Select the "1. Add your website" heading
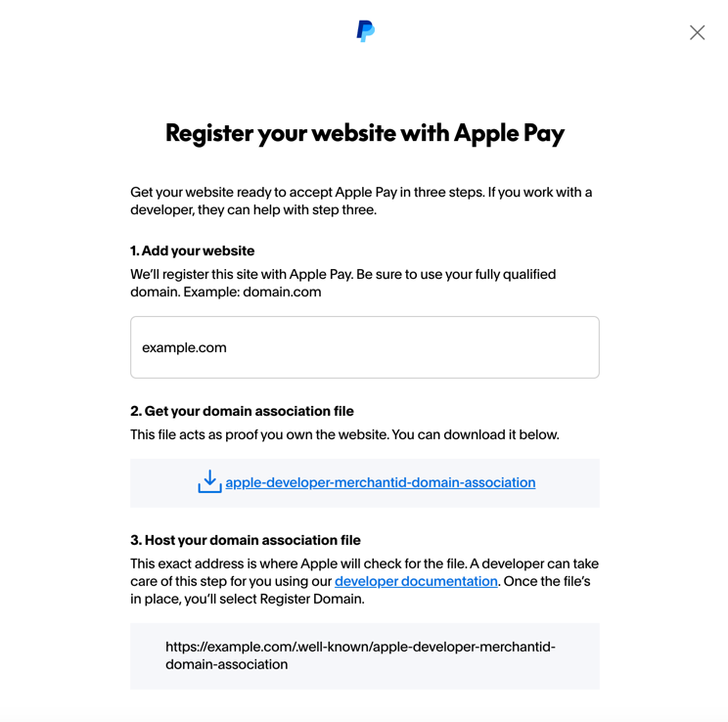 (x=192, y=250)
